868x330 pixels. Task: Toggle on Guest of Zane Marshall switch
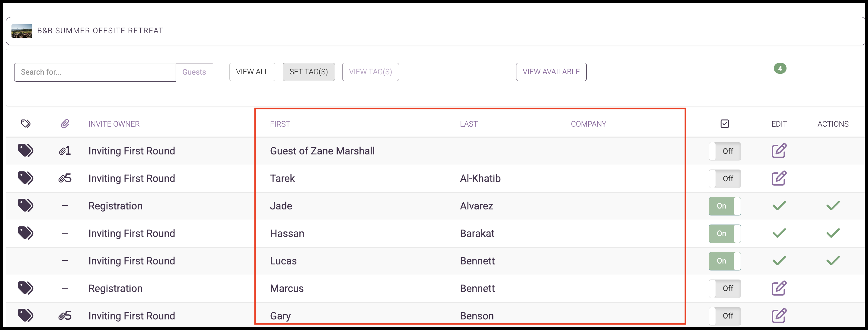click(x=724, y=151)
